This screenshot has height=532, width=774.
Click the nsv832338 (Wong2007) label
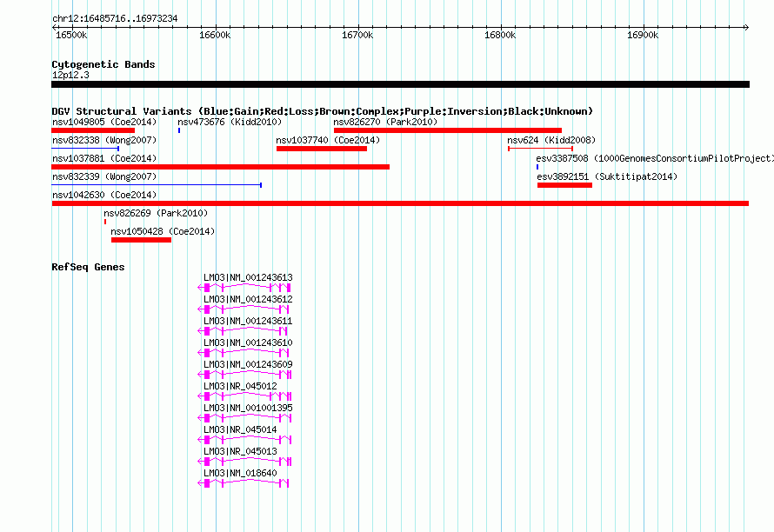[104, 140]
